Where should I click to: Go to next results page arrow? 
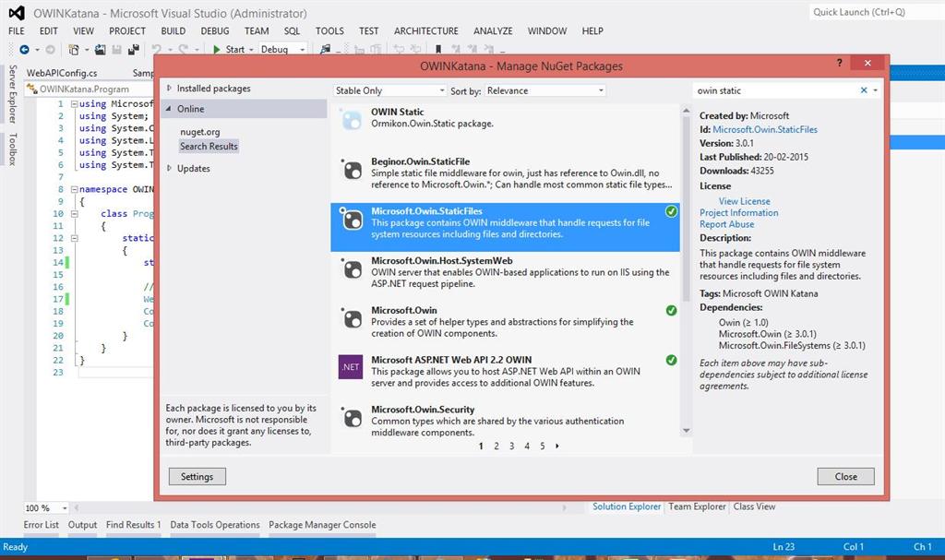[556, 447]
